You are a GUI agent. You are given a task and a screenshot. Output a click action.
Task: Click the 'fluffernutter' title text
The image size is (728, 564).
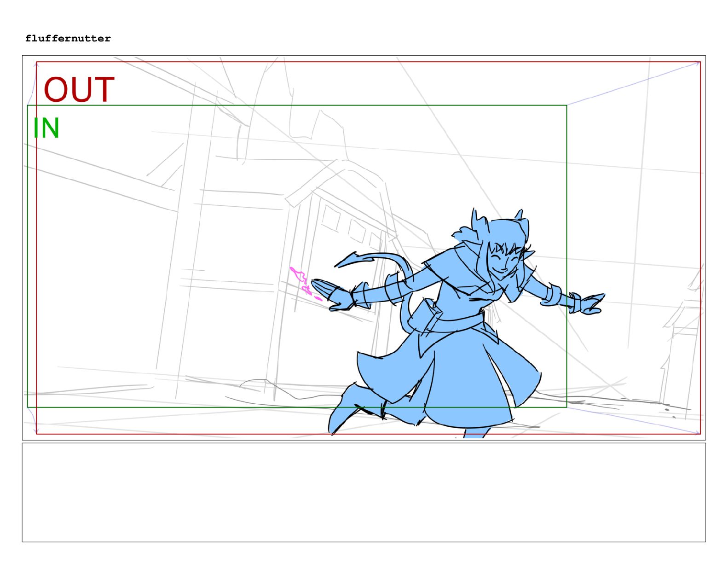pyautogui.click(x=68, y=39)
